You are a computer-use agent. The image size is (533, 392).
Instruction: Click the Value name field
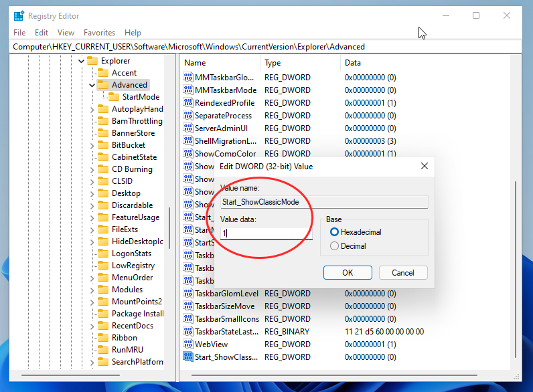(x=324, y=202)
